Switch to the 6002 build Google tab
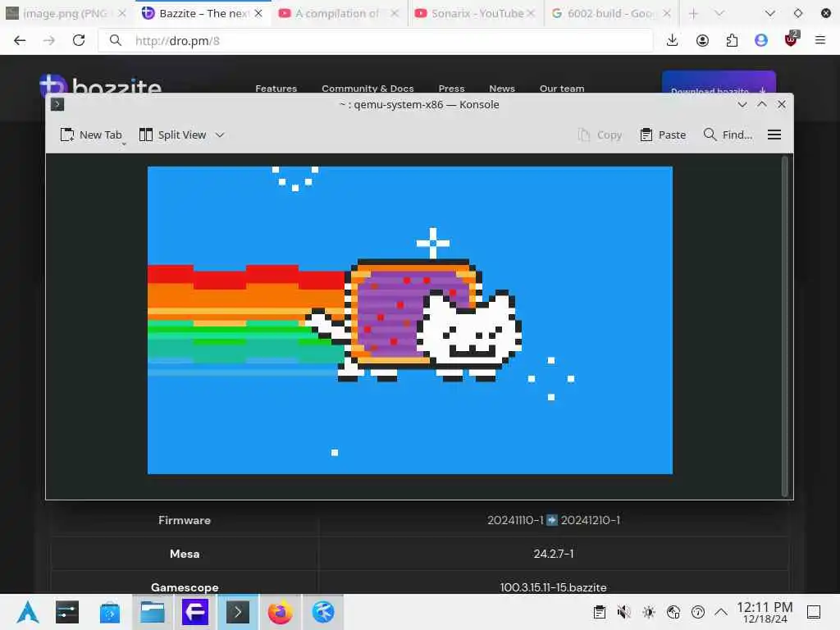 click(x=610, y=13)
